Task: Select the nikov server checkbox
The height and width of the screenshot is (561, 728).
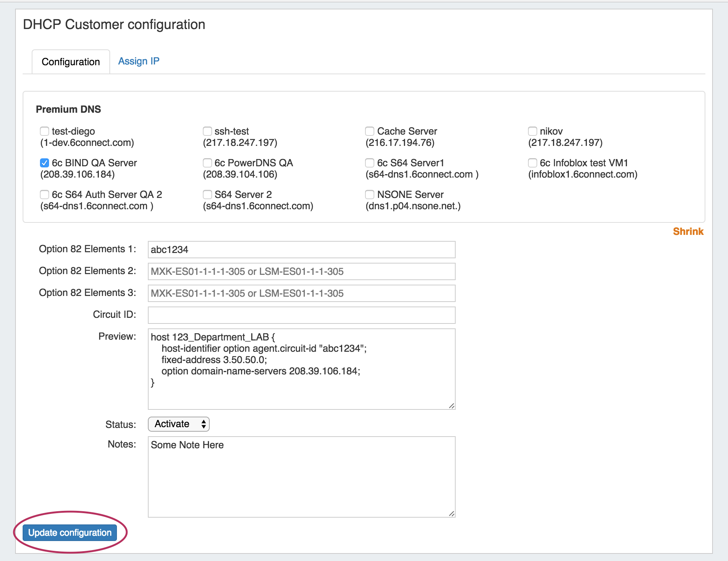Action: 532,131
